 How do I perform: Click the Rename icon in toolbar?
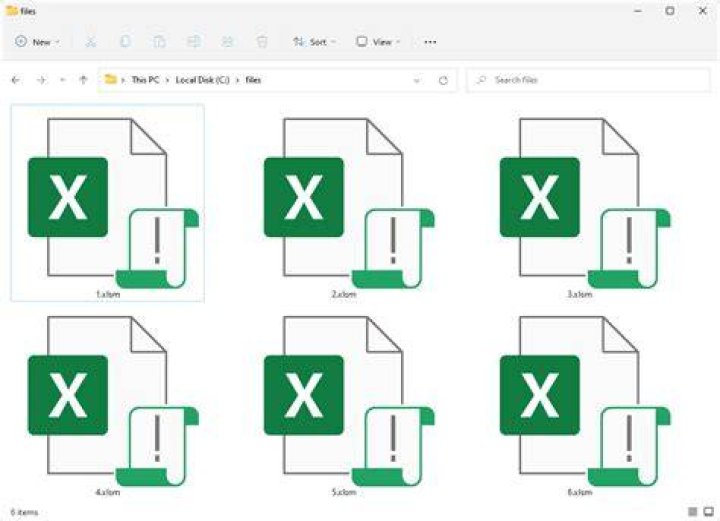(x=193, y=42)
